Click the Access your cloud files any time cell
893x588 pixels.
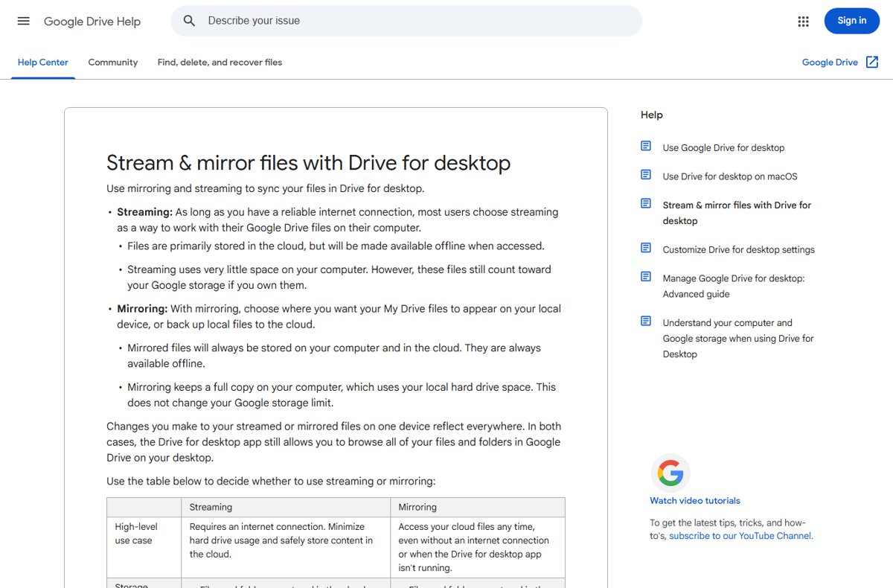coord(478,547)
